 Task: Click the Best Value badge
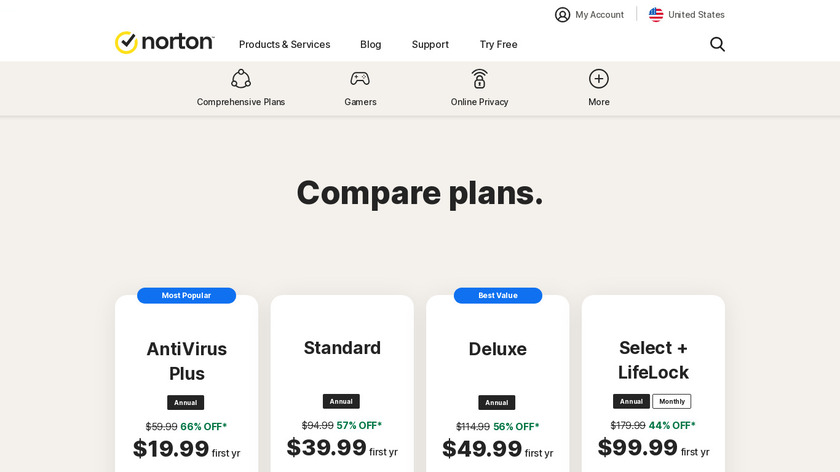498,296
